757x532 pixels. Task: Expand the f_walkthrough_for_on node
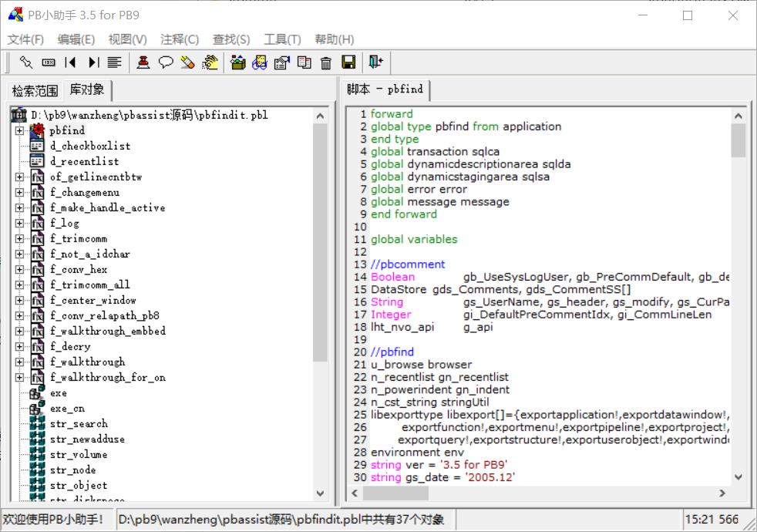[x=19, y=378]
